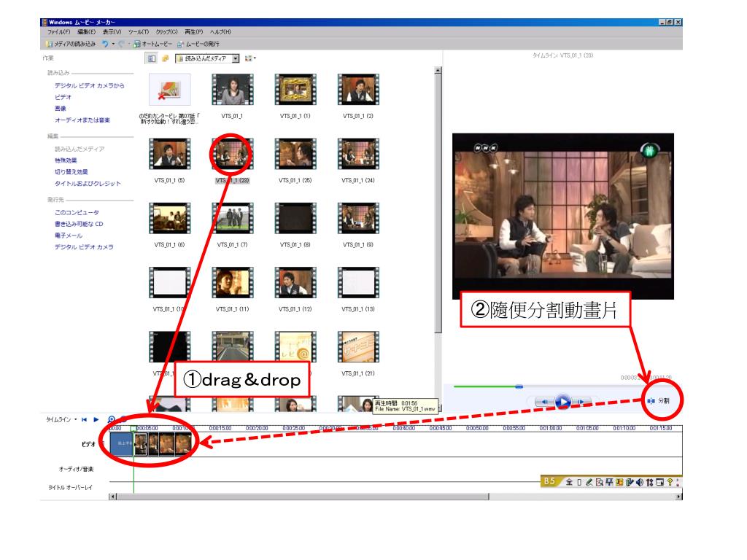Select the VTS_01_1 (13) clip thumbnail

click(x=358, y=282)
